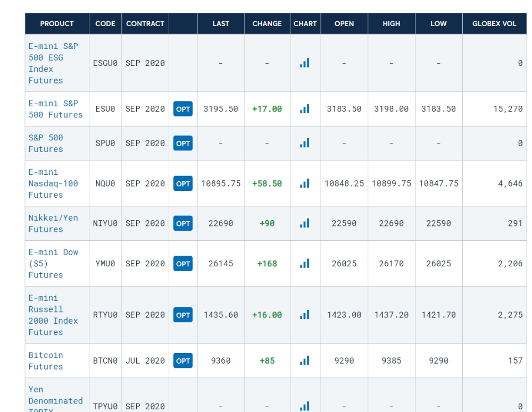Open E-mini S&P 500 ESG Index Futures link

[x=53, y=63]
